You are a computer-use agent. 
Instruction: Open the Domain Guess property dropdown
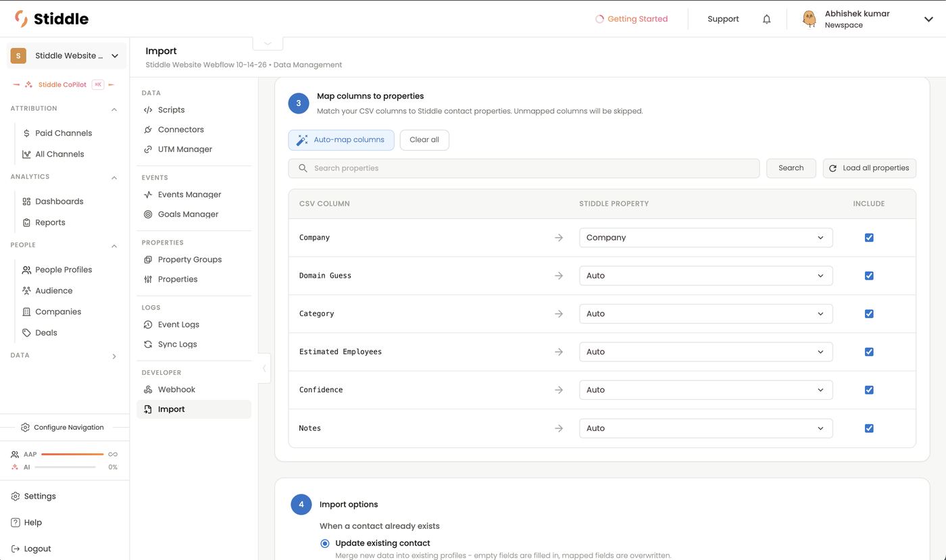(x=705, y=276)
